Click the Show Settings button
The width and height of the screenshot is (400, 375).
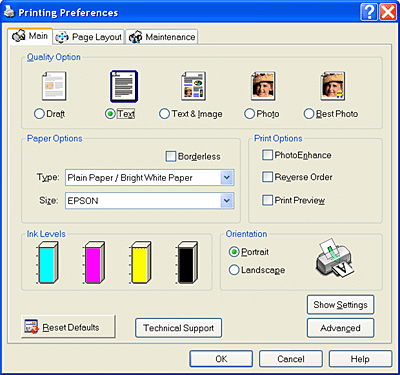pos(340,305)
